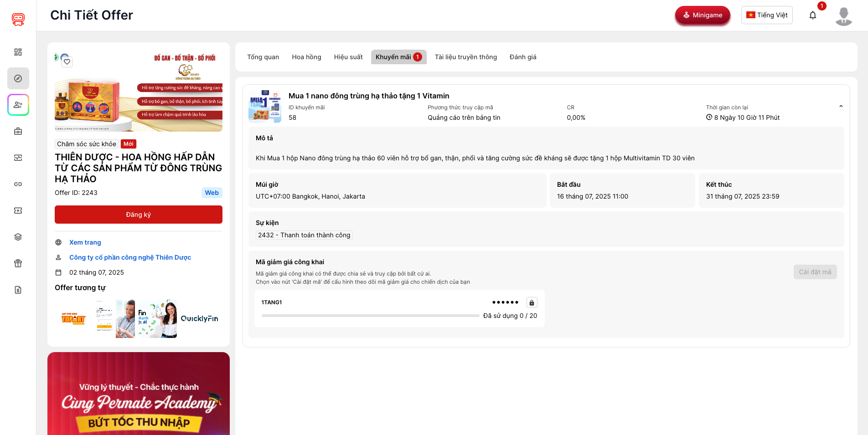The height and width of the screenshot is (435, 868).
Task: Click the QuicklyFin similar offer thumbnail
Action: pyautogui.click(x=200, y=319)
